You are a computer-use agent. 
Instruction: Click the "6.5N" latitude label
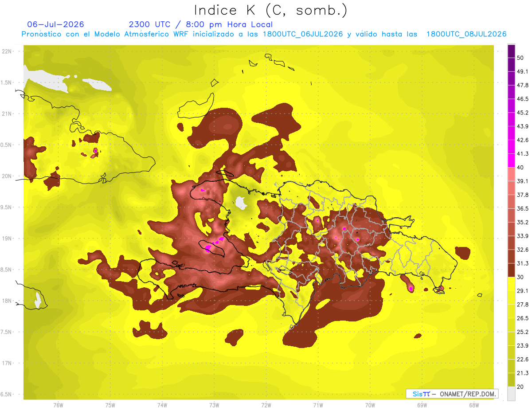pyautogui.click(x=7, y=394)
